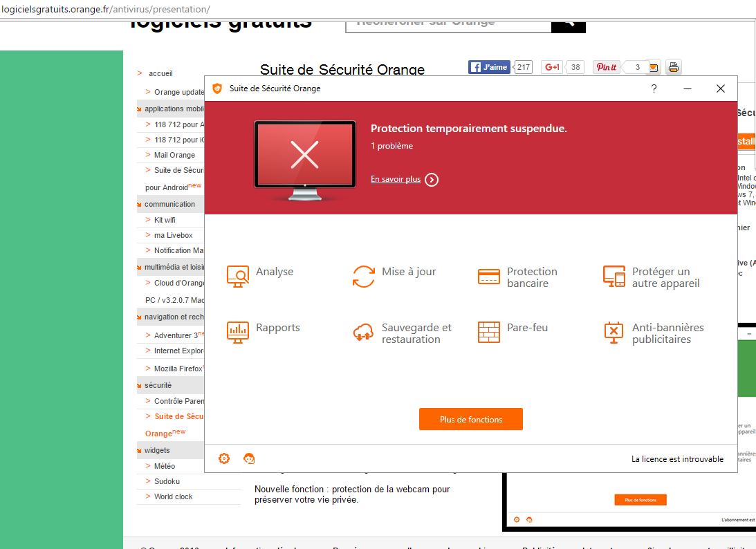Open help question mark in title bar
This screenshot has height=549, width=756.
(x=654, y=89)
